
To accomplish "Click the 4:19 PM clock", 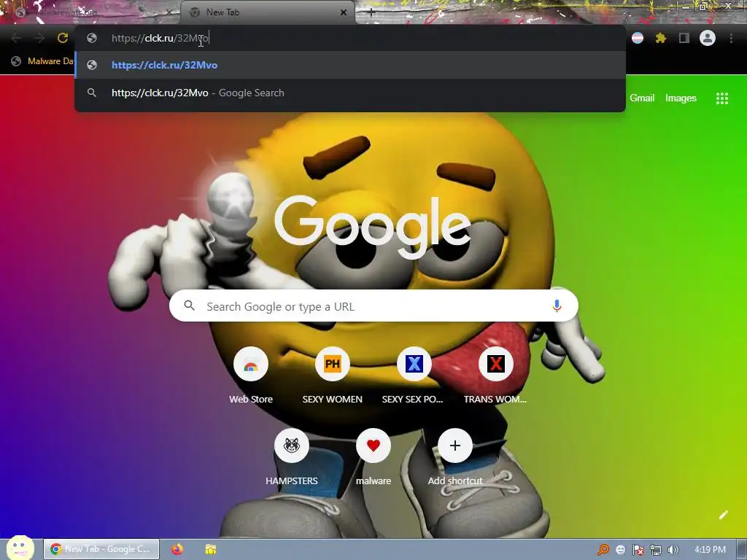I will pos(710,550).
